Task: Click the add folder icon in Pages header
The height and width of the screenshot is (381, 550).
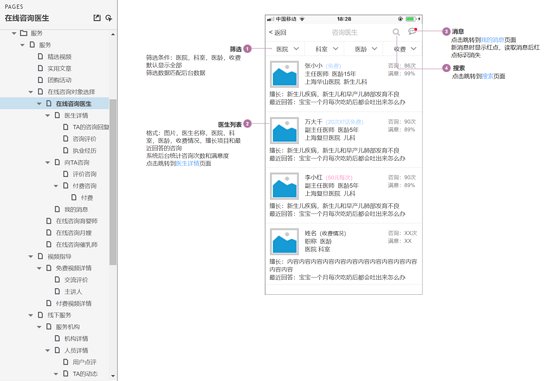Action: (108, 18)
